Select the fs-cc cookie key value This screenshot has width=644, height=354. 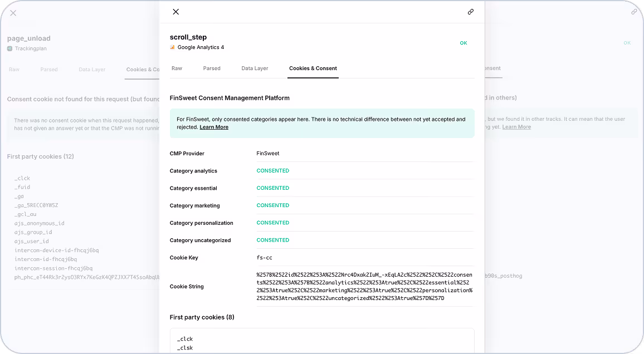264,258
